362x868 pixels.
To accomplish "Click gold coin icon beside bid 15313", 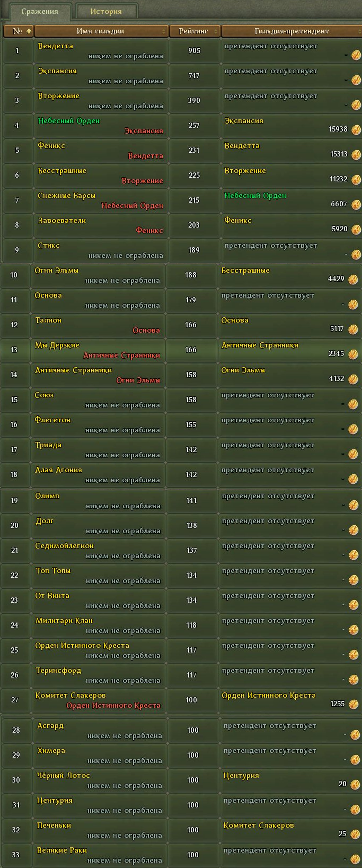I will tap(356, 155).
